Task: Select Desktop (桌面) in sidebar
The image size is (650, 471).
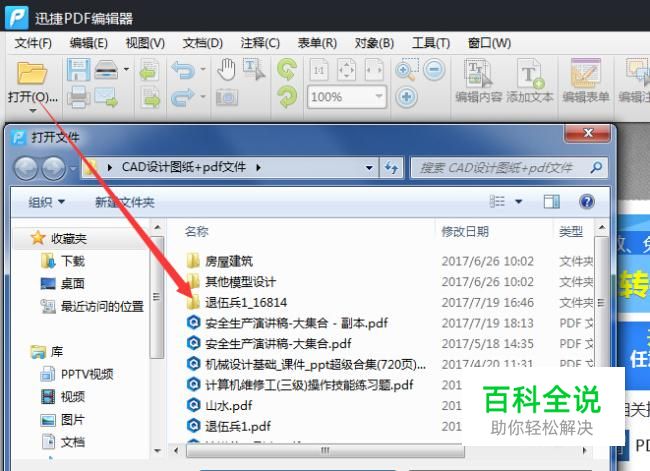Action: [x=63, y=284]
